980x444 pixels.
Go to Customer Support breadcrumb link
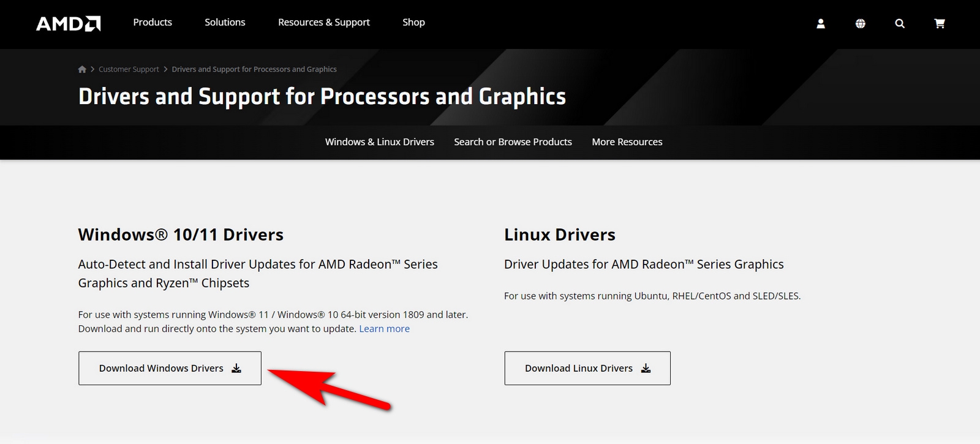pos(129,69)
